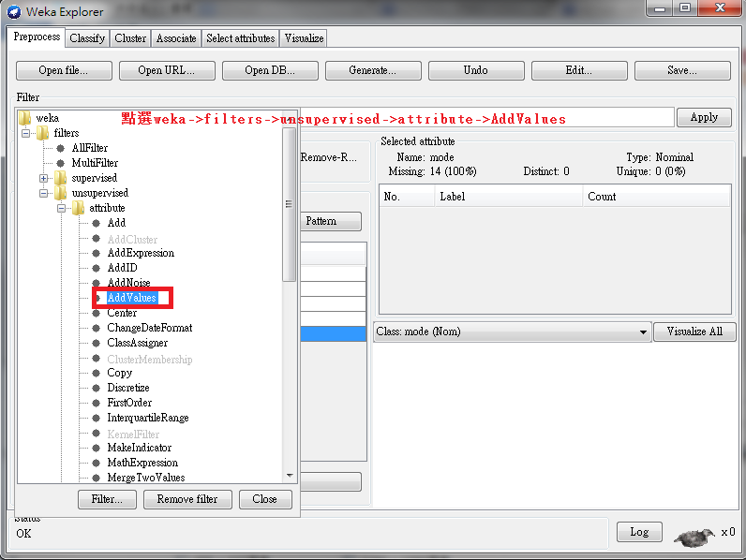
Task: Click the bullet icon beside ChangeDateFormat
Action: [97, 328]
